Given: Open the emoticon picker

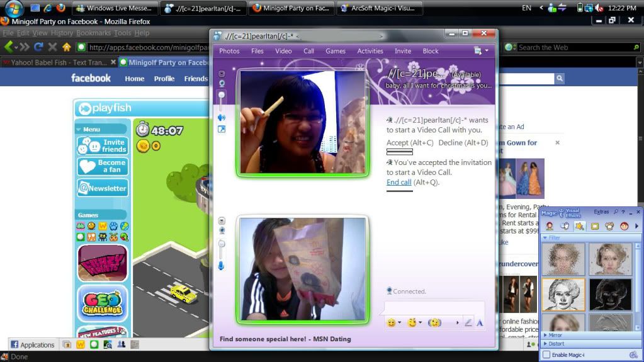Looking at the screenshot, I should coord(392,322).
